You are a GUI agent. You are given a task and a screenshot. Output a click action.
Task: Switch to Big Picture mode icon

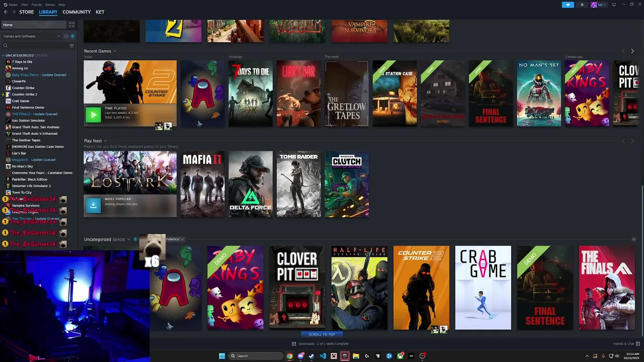614,5
